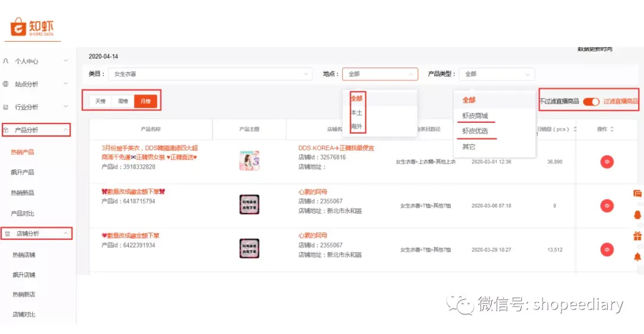The width and height of the screenshot is (644, 334).
Task: Expand the 个人中心 sidebar section
Action: pos(35,61)
